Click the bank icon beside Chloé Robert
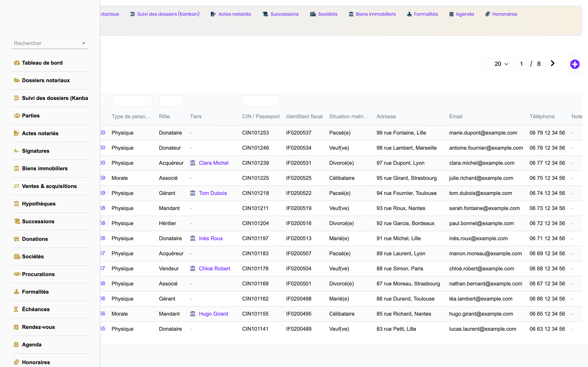Image resolution: width=588 pixels, height=367 pixels. pyautogui.click(x=192, y=269)
